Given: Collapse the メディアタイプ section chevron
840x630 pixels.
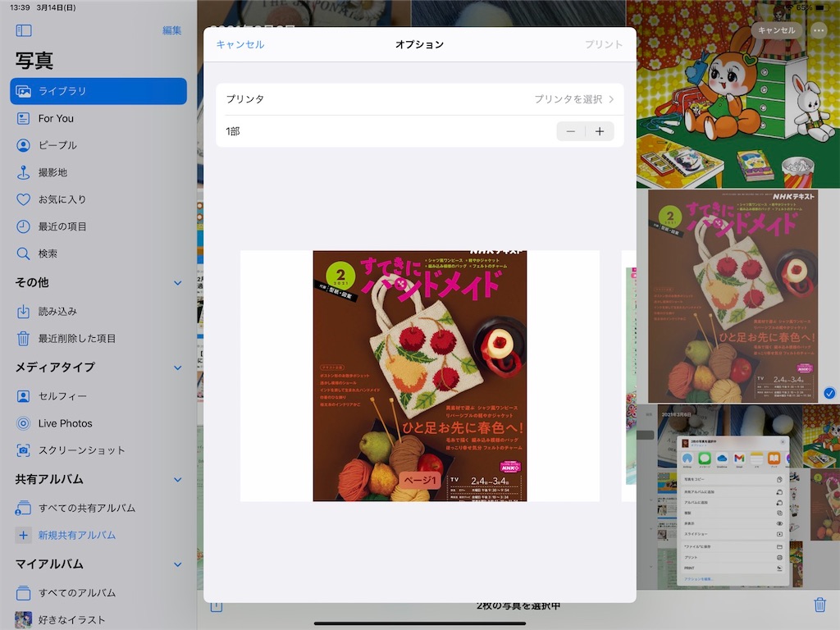Looking at the screenshot, I should pos(178,367).
